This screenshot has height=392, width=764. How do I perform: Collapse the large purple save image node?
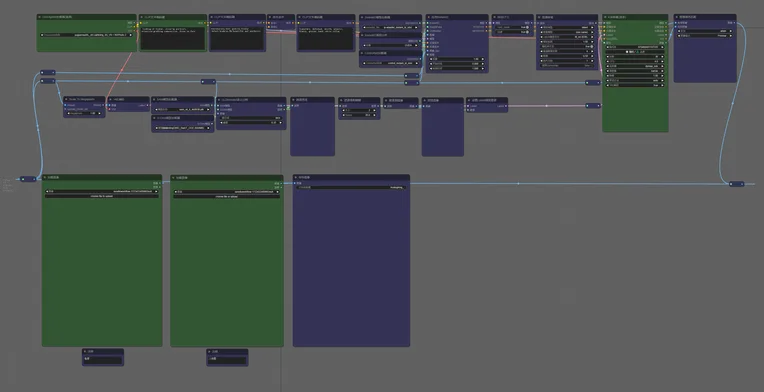click(x=297, y=178)
